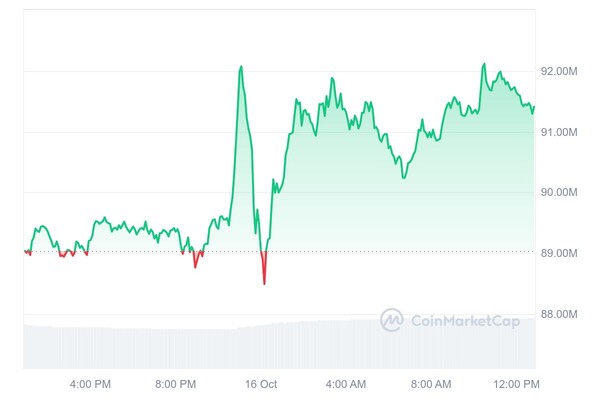Screen dimensions: 600x400
Task: Click the 88.00M price axis label
Action: (559, 315)
